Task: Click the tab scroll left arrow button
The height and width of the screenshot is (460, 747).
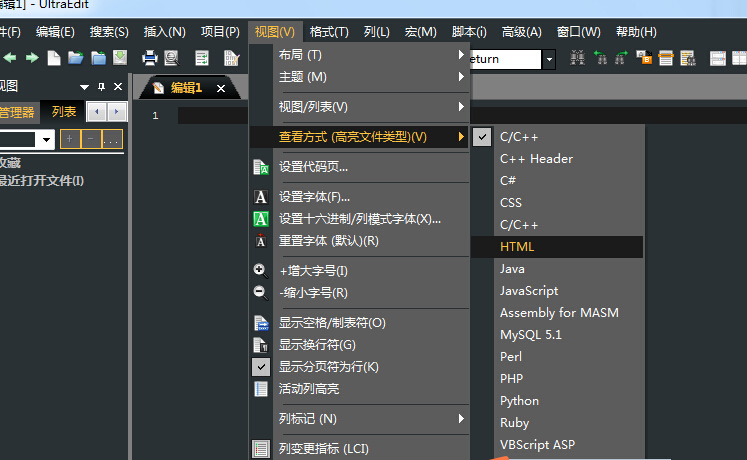Action: 97,112
